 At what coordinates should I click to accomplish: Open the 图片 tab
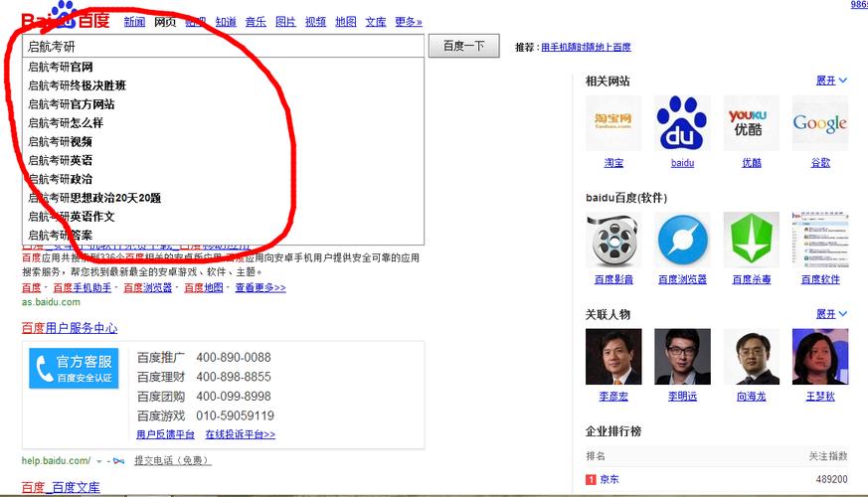click(285, 22)
